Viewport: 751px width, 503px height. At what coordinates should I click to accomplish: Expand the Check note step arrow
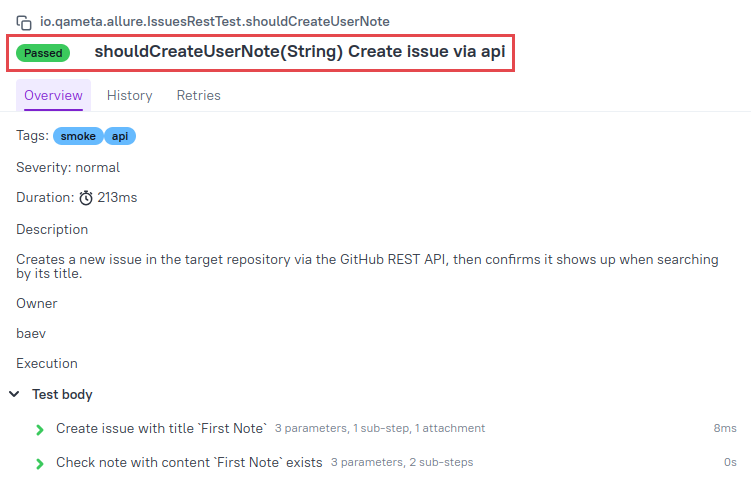[40, 464]
